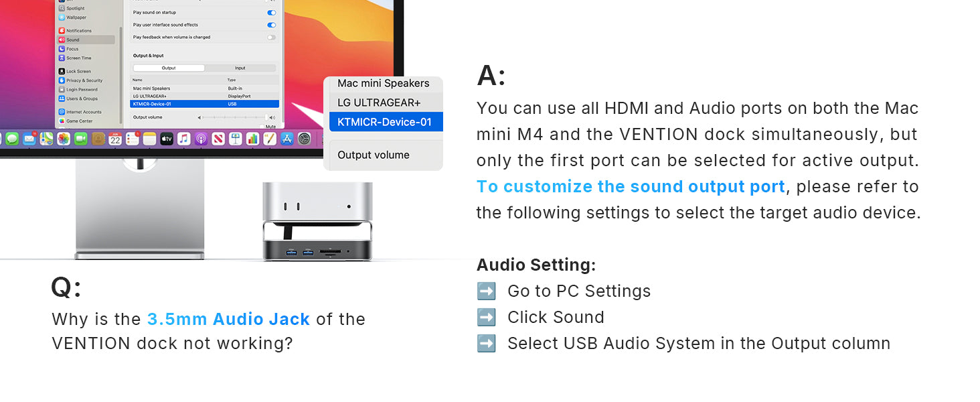Open Messages from the Dock
The width and height of the screenshot is (980, 402).
[12, 139]
